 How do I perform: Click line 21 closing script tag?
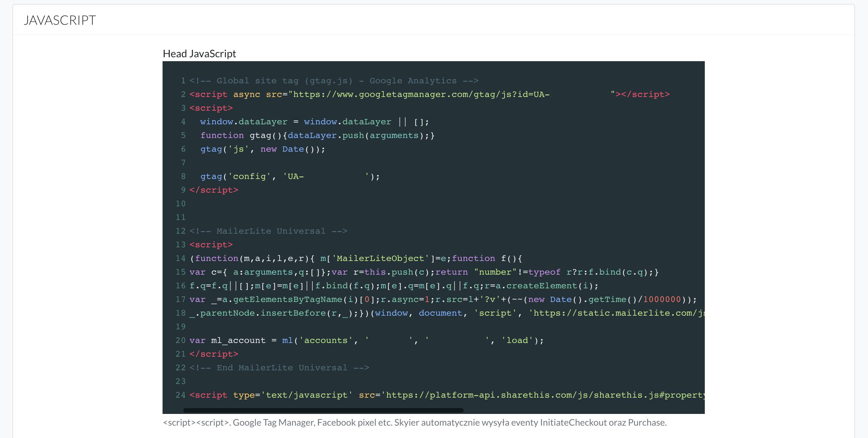214,354
